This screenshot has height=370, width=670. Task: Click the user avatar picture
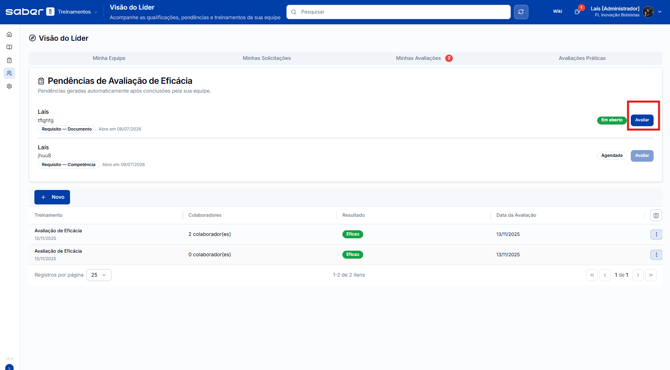pos(648,12)
